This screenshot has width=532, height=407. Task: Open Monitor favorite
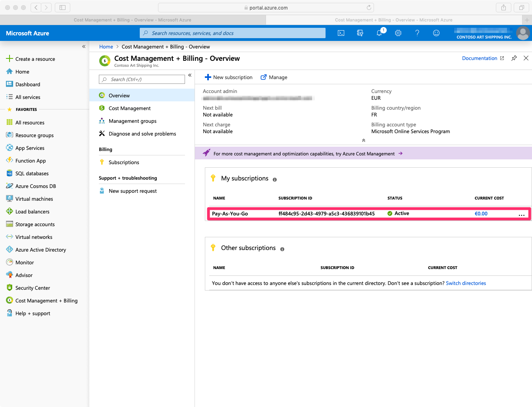click(x=20, y=262)
